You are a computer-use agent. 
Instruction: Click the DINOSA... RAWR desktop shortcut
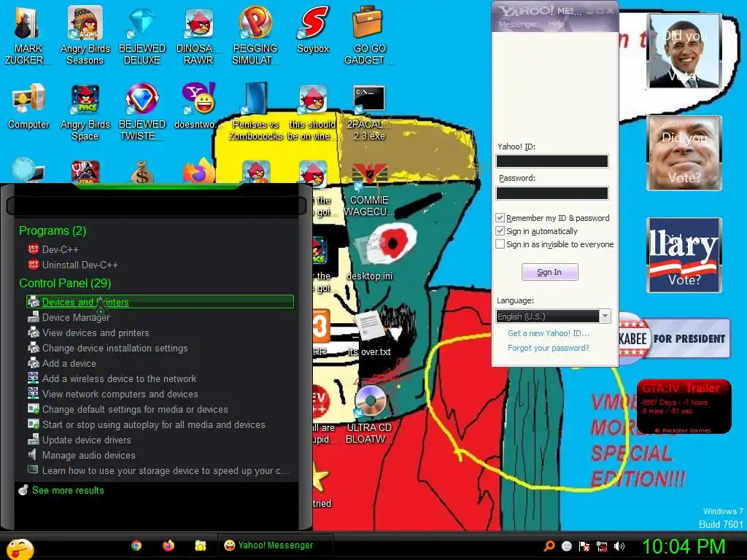(x=198, y=36)
